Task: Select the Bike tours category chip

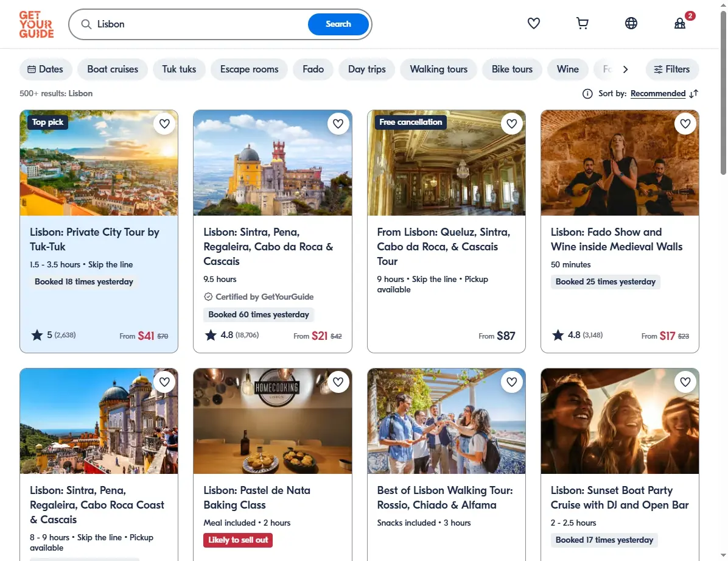Action: tap(512, 69)
